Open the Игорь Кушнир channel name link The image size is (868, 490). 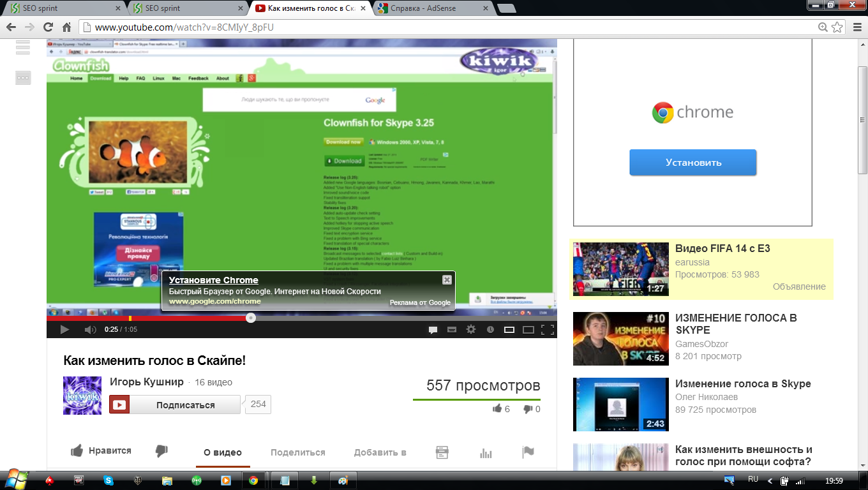[x=146, y=382]
